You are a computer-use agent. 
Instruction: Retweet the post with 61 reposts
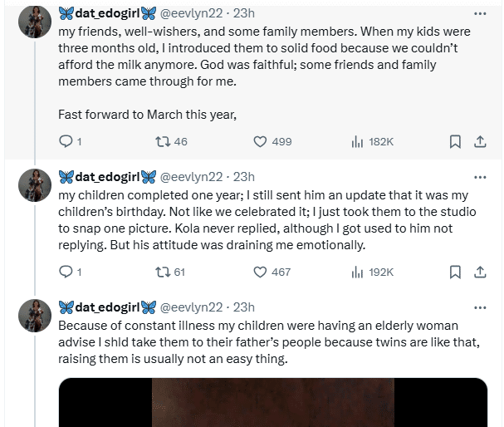click(162, 272)
